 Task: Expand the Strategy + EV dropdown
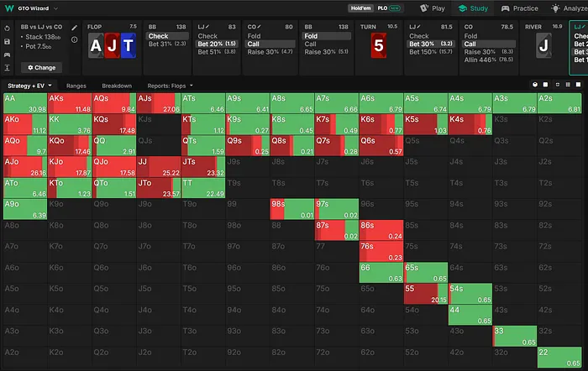point(29,86)
